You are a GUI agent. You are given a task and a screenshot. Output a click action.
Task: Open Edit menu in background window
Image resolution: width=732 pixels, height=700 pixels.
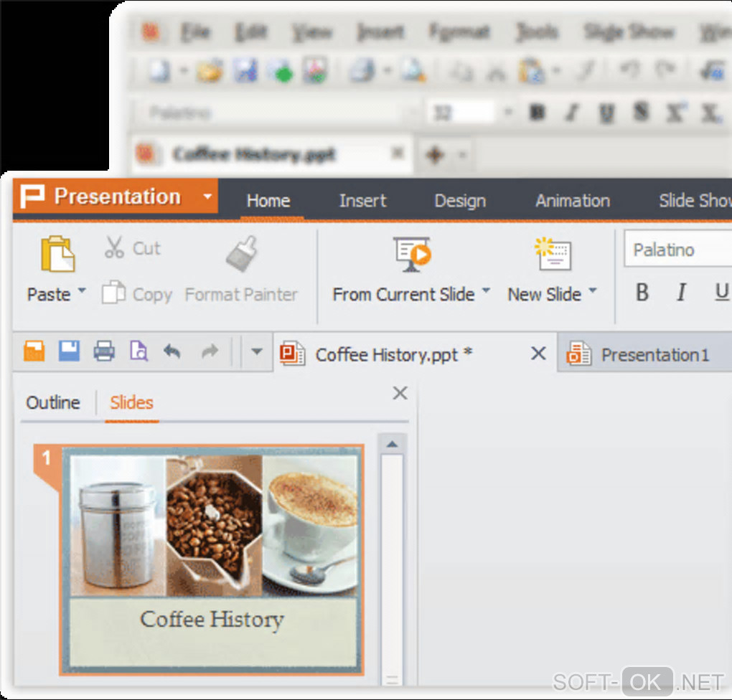[x=251, y=32]
